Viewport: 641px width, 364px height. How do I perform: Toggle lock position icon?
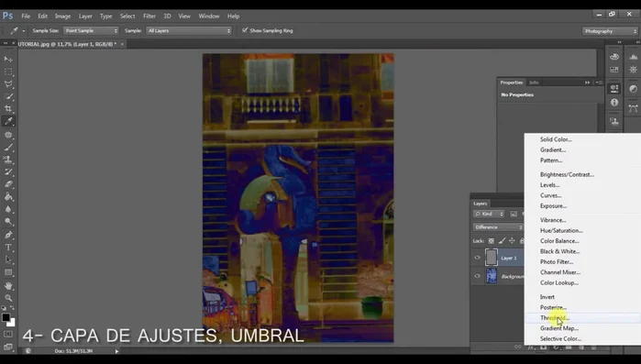point(512,240)
